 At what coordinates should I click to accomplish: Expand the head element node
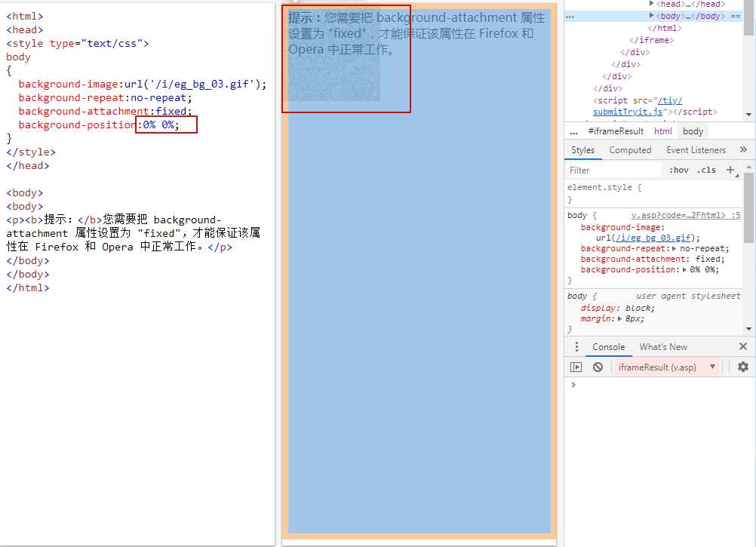coord(651,4)
